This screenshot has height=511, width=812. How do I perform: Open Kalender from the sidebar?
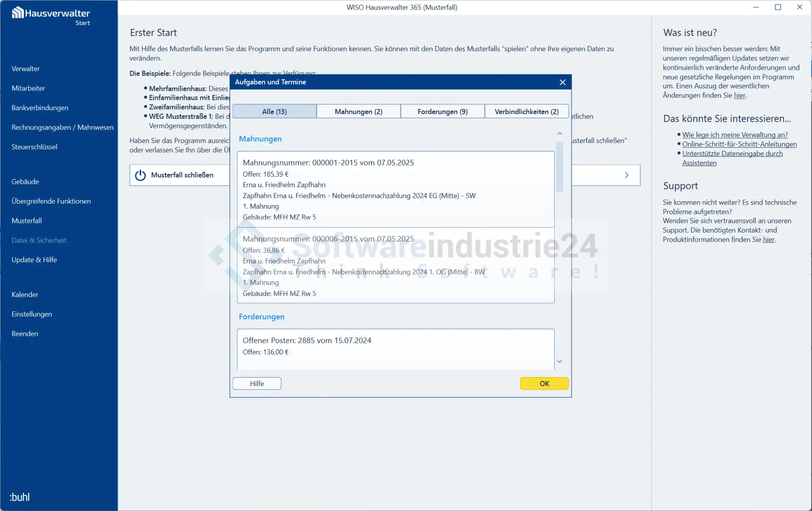[x=25, y=294]
